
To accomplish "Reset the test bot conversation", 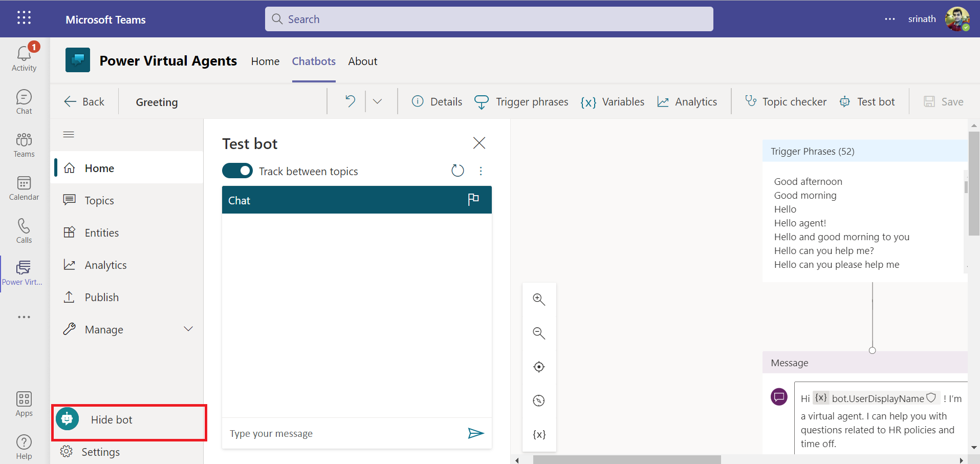I will [x=458, y=171].
